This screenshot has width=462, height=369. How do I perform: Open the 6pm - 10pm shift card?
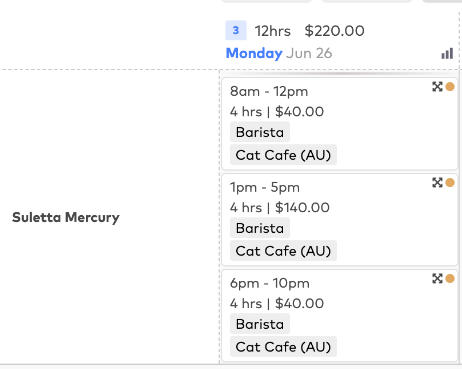click(340, 316)
